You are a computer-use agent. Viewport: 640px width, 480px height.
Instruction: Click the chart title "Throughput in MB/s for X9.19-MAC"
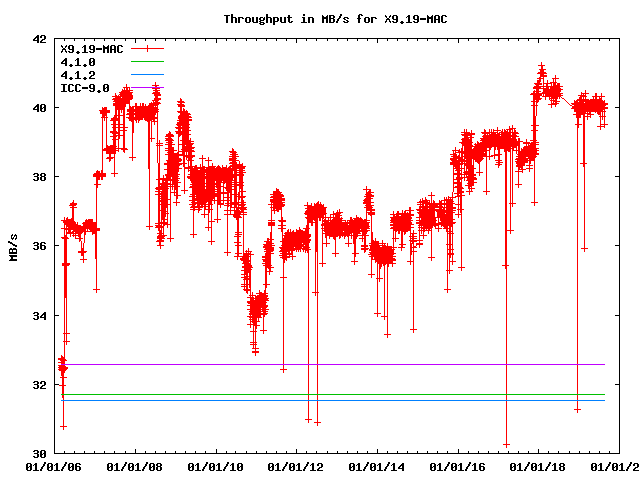click(x=322, y=19)
